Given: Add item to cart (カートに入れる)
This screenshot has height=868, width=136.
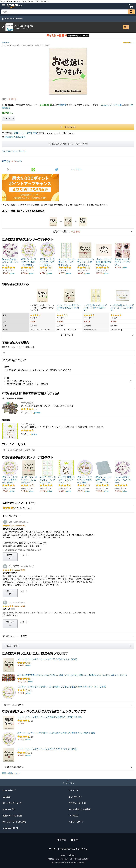Looking at the screenshot, I should tap(68, 127).
